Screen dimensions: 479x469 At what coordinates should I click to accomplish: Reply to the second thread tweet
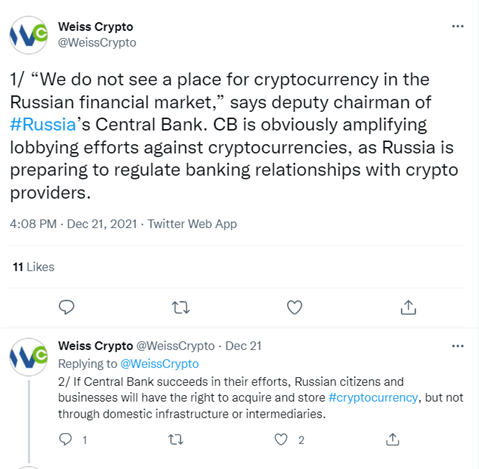coord(65,440)
